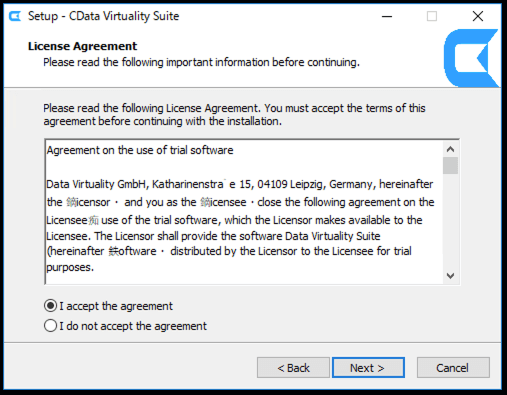
Task: Minimize the Setup window
Action: coord(387,16)
